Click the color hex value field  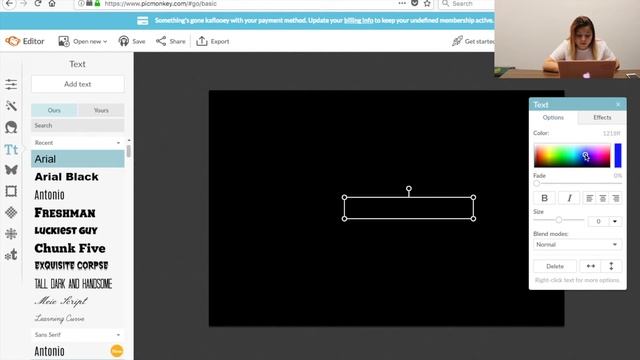pos(611,133)
